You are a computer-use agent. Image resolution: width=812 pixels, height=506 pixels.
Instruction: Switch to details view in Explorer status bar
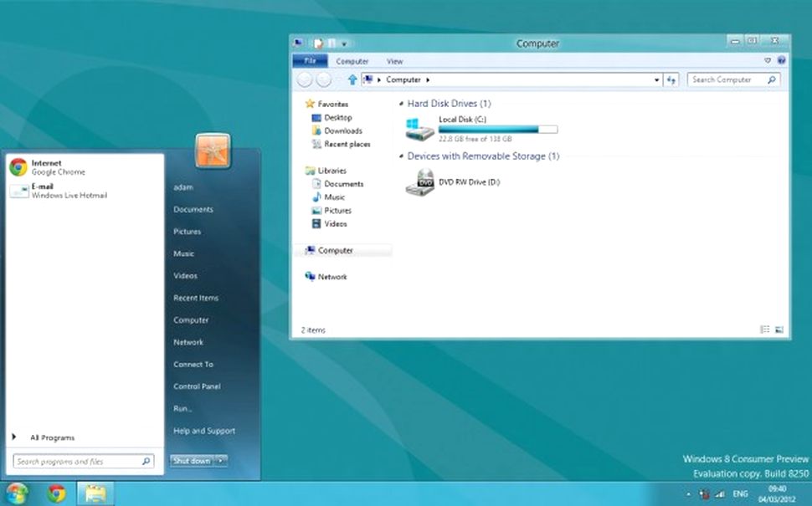click(x=765, y=330)
